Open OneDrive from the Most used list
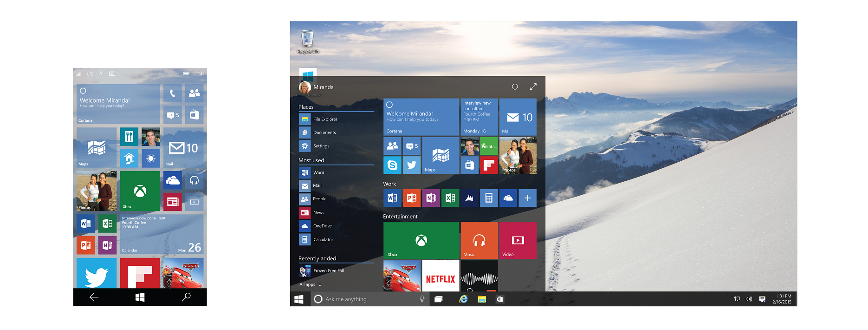Image resolution: width=868 pixels, height=330 pixels. tap(316, 226)
